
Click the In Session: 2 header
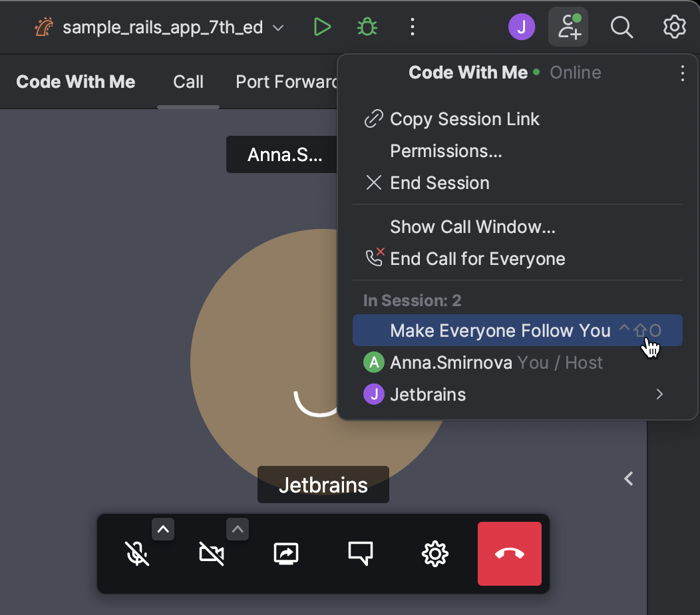pos(412,301)
